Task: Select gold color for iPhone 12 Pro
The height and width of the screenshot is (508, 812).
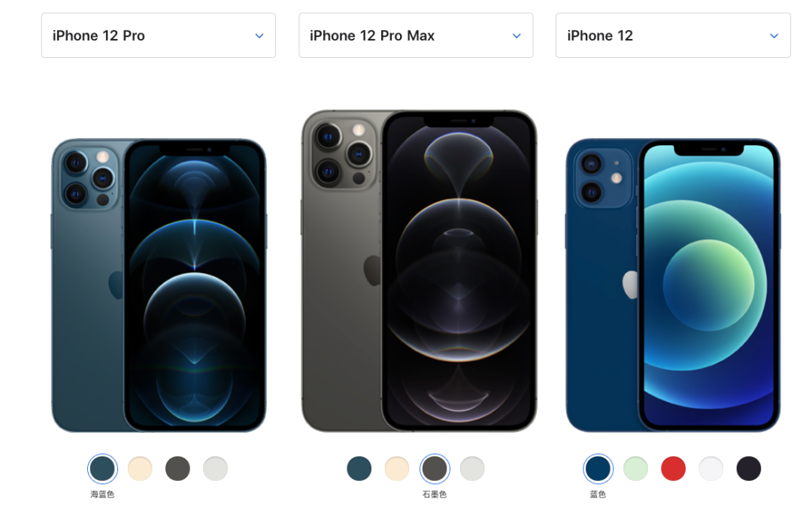Action: (140, 469)
